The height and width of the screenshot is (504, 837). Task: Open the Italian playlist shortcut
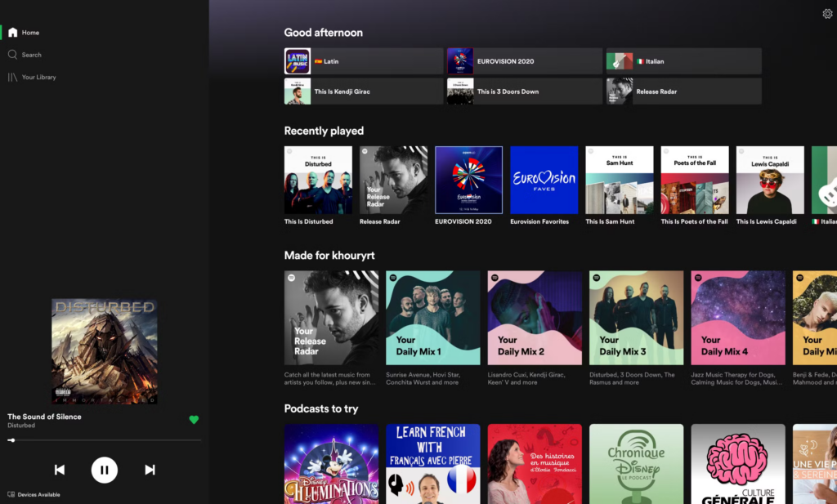click(684, 61)
